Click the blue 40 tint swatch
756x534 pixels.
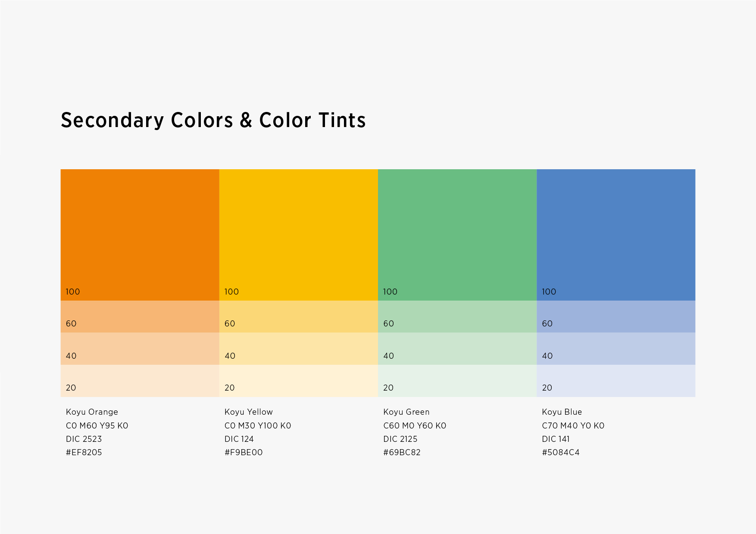click(615, 348)
